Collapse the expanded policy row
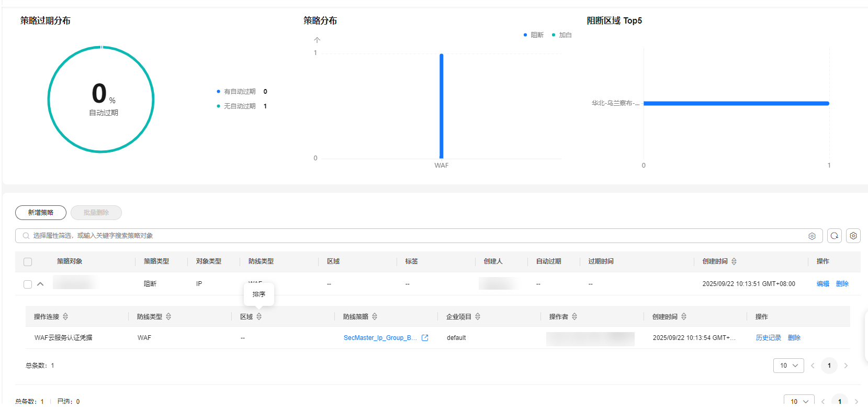 coord(40,284)
